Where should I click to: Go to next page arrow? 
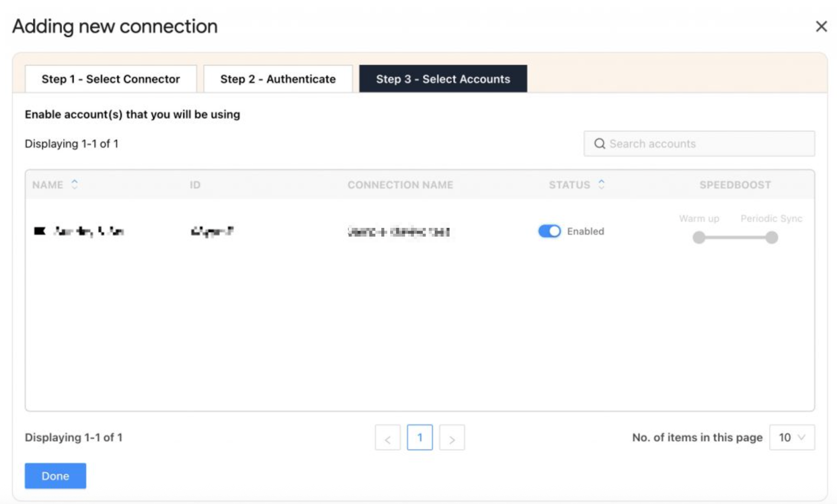point(452,438)
